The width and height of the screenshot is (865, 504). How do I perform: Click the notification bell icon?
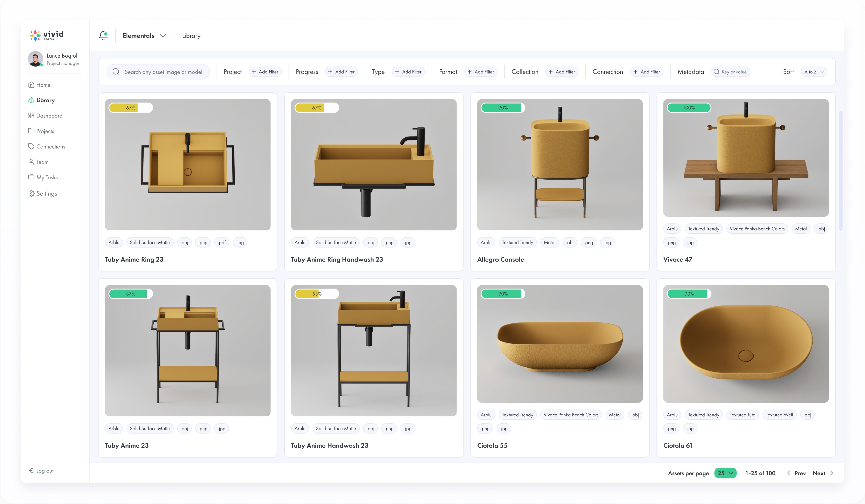pyautogui.click(x=103, y=35)
